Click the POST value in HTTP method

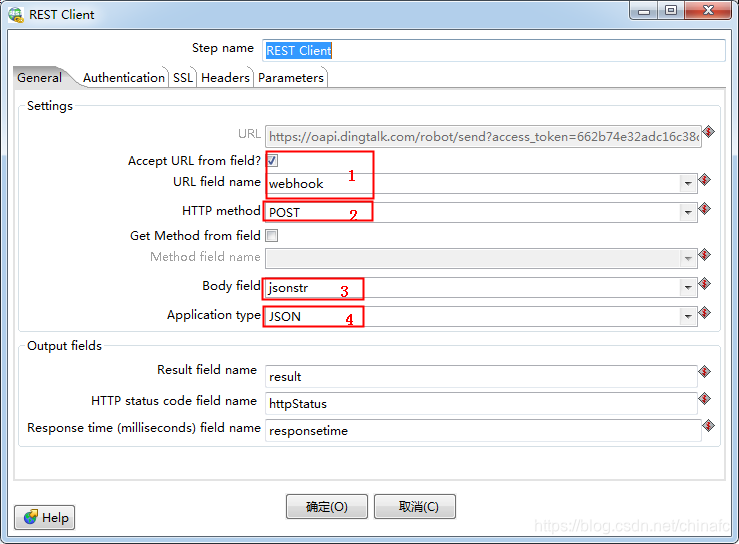coord(284,213)
